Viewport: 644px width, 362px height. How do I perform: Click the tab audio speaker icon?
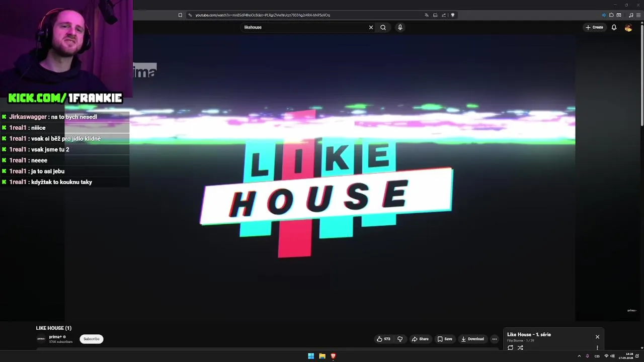point(604,15)
